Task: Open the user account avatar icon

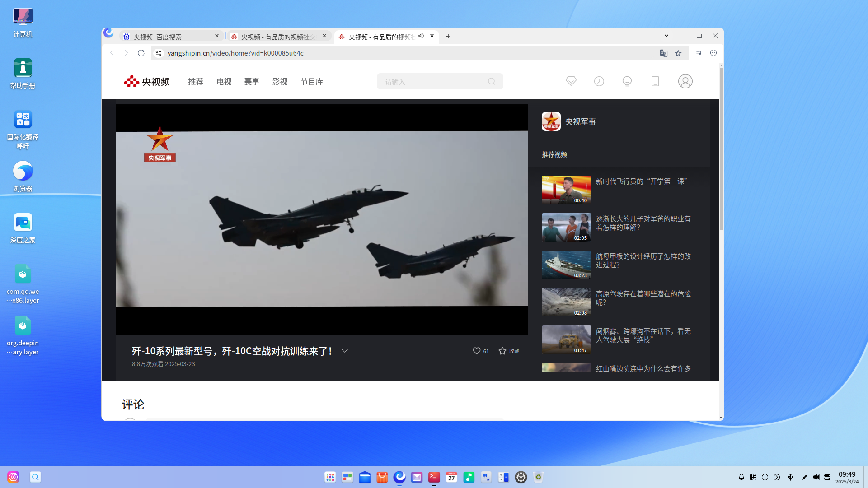Action: tap(685, 81)
